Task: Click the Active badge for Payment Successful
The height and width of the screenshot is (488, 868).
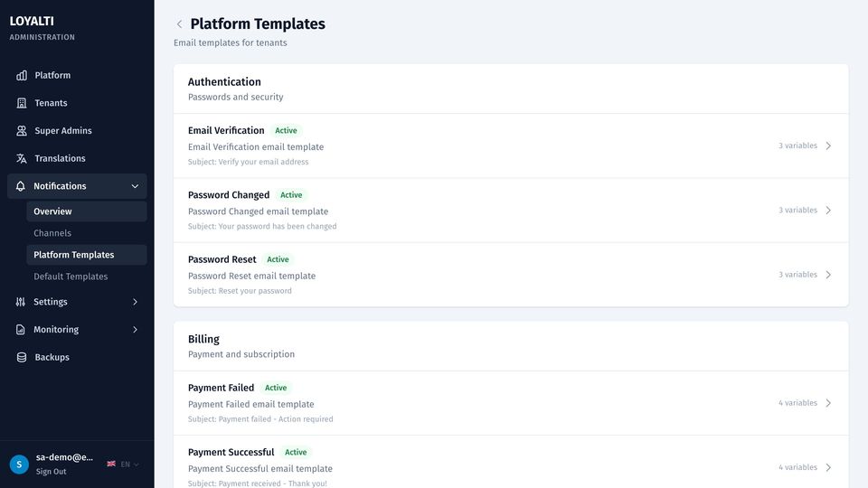Action: click(x=296, y=452)
